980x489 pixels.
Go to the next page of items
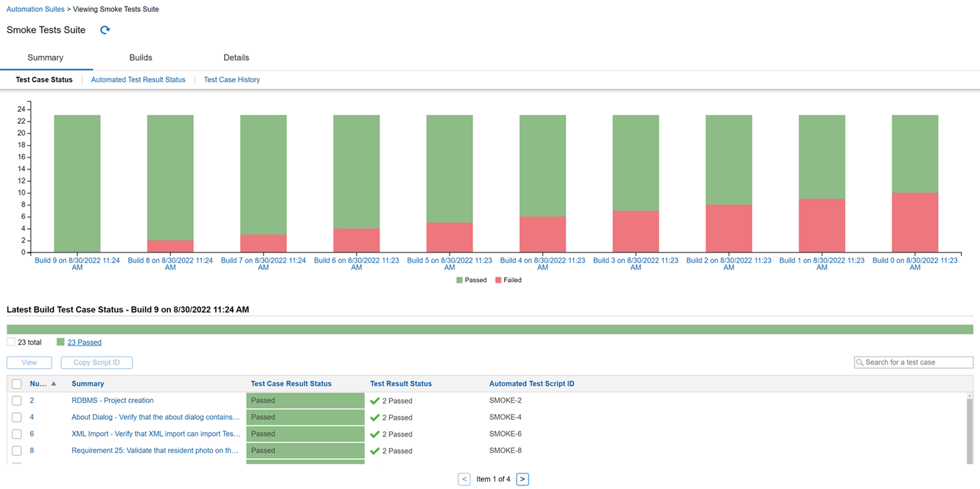click(x=522, y=479)
